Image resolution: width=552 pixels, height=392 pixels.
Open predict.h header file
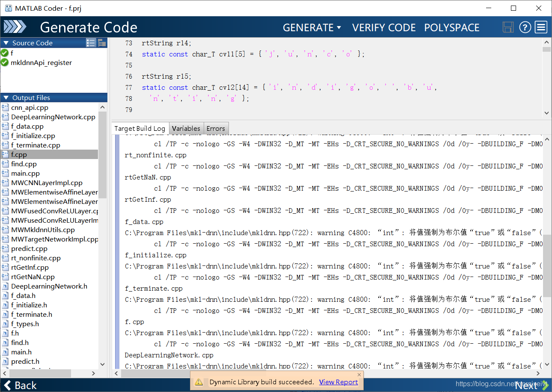tap(25, 362)
